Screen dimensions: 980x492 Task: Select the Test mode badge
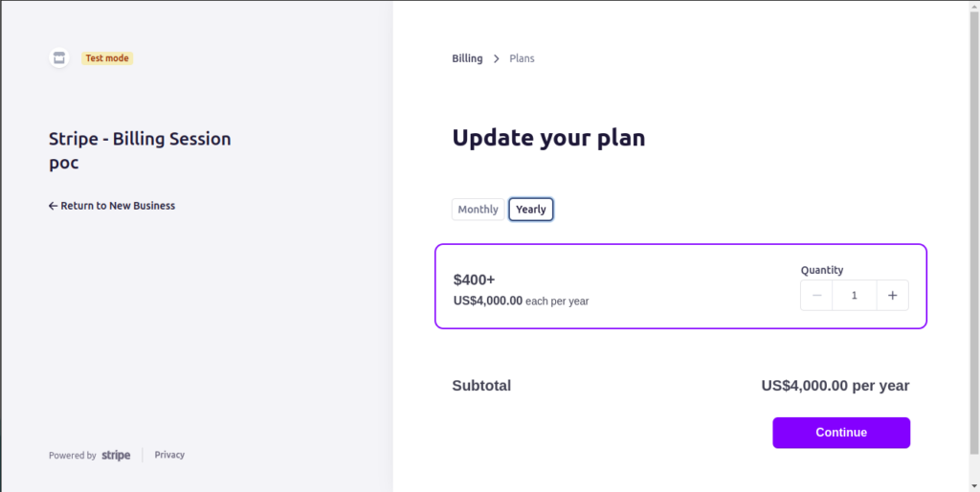point(107,58)
